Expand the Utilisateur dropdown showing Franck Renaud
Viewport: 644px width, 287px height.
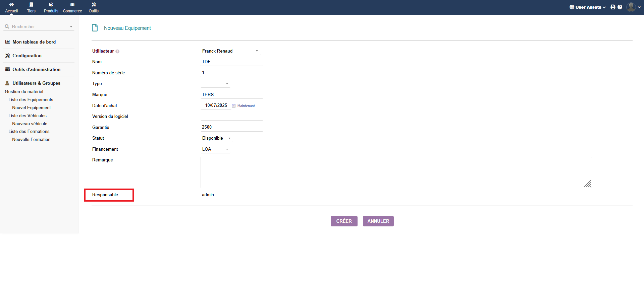click(230, 51)
